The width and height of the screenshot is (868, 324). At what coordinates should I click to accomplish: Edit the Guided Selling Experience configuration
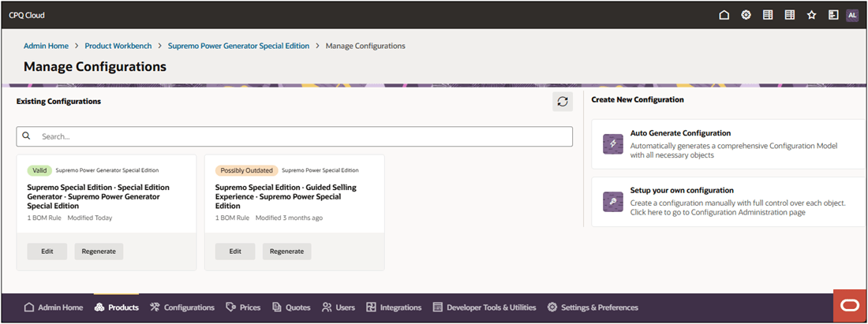235,251
